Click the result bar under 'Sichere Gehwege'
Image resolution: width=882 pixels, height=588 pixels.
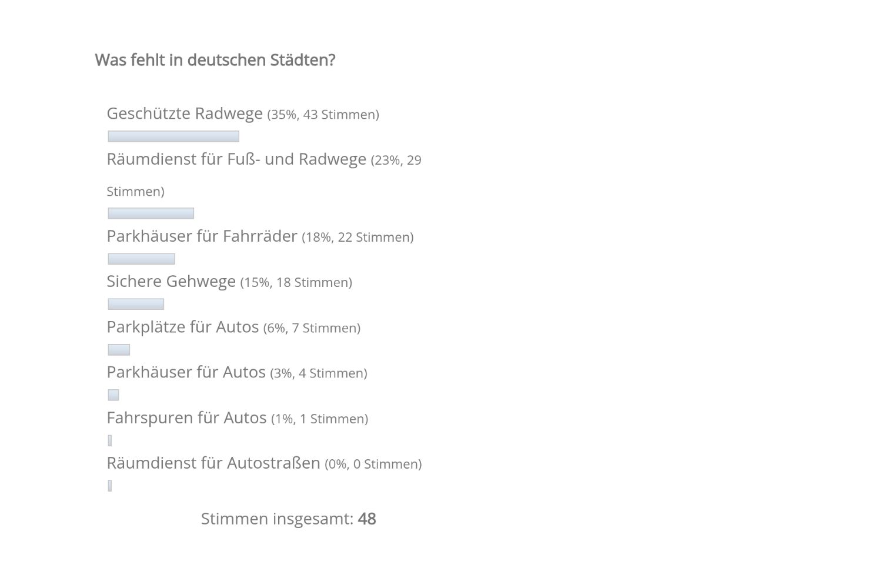[136, 304]
